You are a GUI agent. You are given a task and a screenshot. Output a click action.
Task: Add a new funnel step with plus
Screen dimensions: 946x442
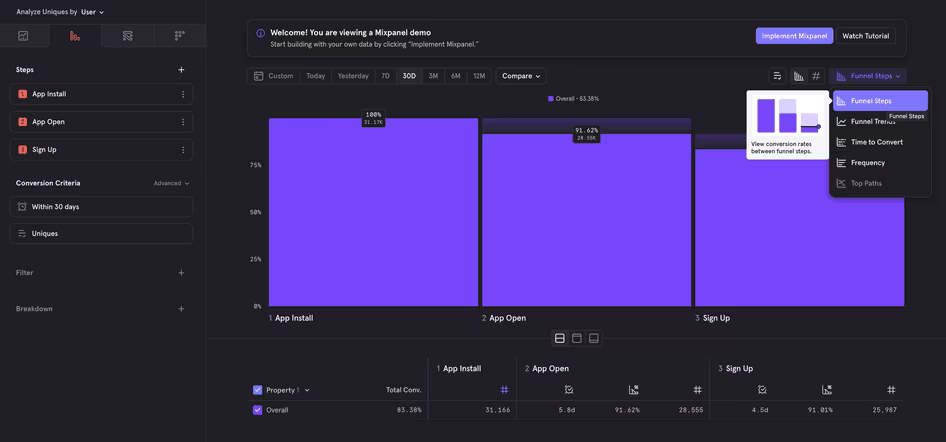point(181,70)
